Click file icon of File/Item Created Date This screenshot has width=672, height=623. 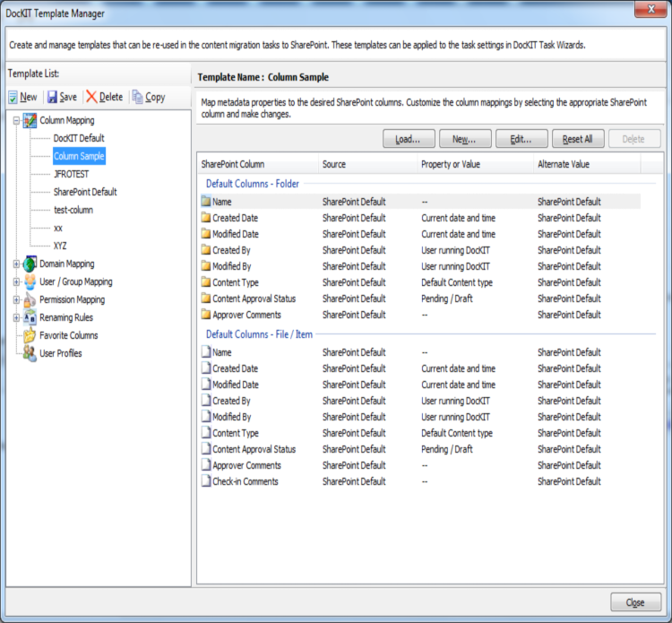[x=206, y=368]
